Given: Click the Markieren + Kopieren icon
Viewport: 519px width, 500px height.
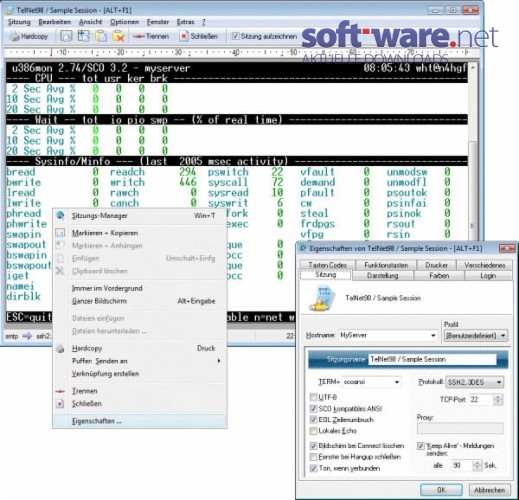Looking at the screenshot, I should pos(60,233).
